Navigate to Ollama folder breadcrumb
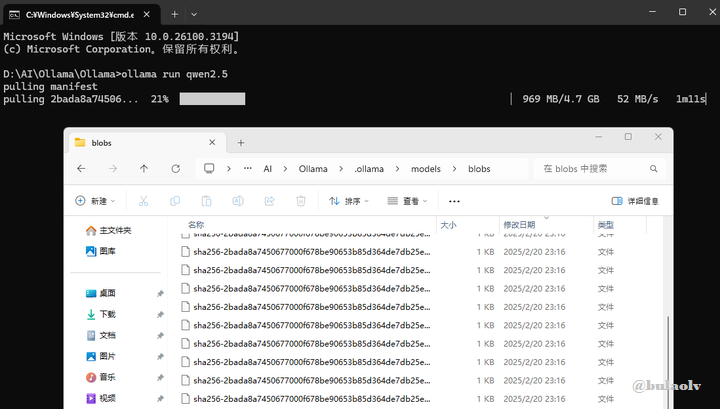 coord(313,169)
